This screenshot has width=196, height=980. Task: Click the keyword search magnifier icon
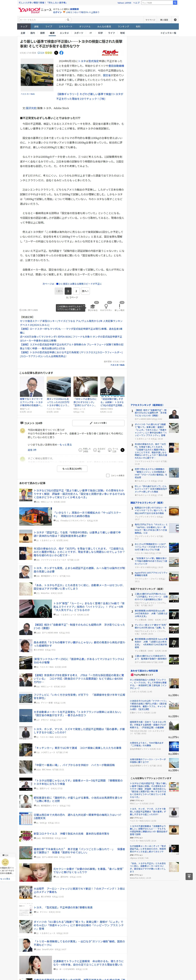(x=68, y=20)
